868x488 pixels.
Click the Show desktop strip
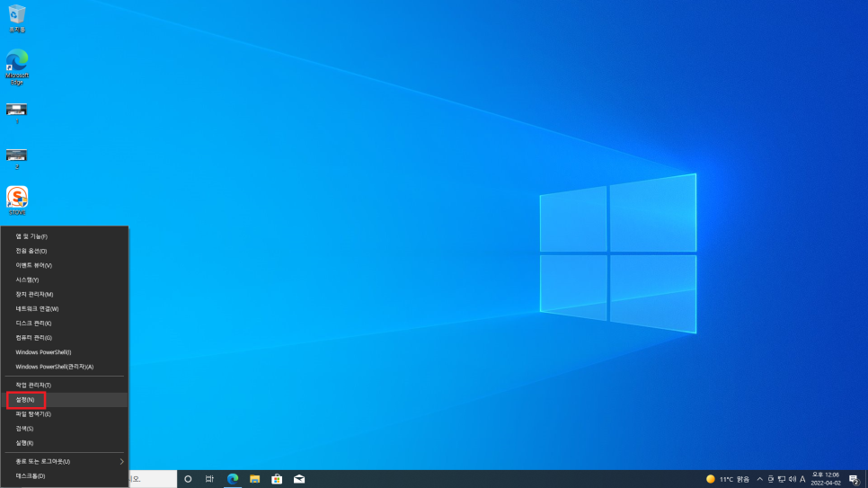[866, 479]
